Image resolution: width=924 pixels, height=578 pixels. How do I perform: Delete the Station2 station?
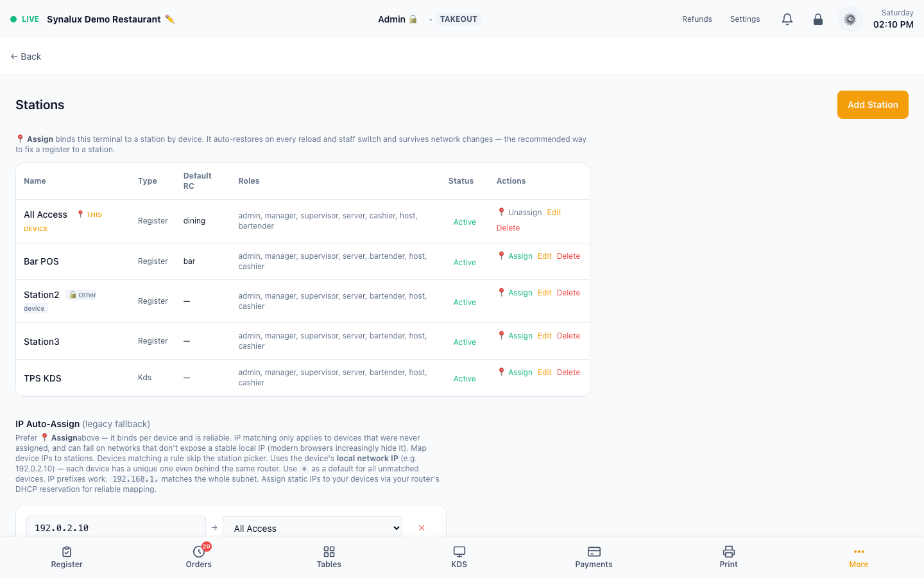click(569, 293)
